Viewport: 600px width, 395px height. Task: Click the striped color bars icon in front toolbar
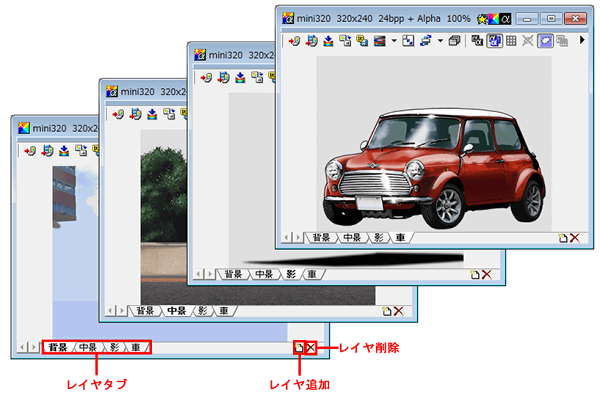380,41
